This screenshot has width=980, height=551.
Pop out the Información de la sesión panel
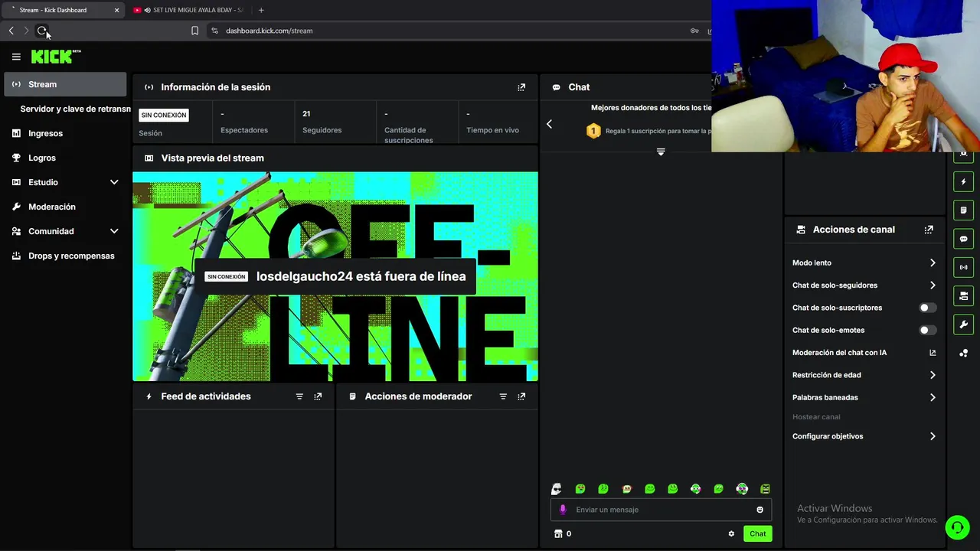[x=521, y=87]
